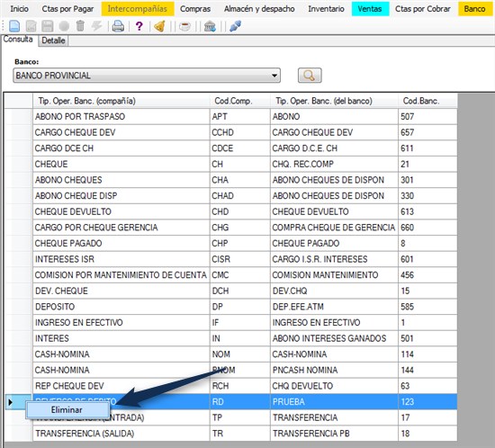Click the new document toolbar icon
The height and width of the screenshot is (448, 495).
(14, 26)
